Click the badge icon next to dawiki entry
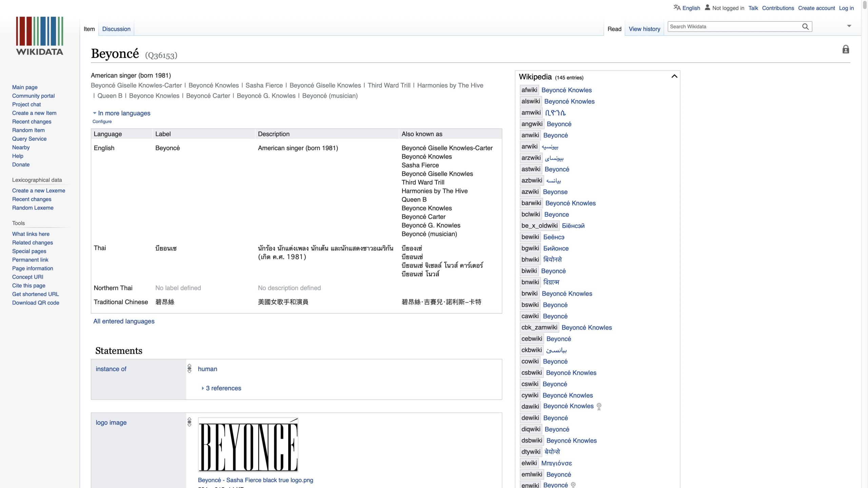Image resolution: width=868 pixels, height=488 pixels. (x=599, y=406)
